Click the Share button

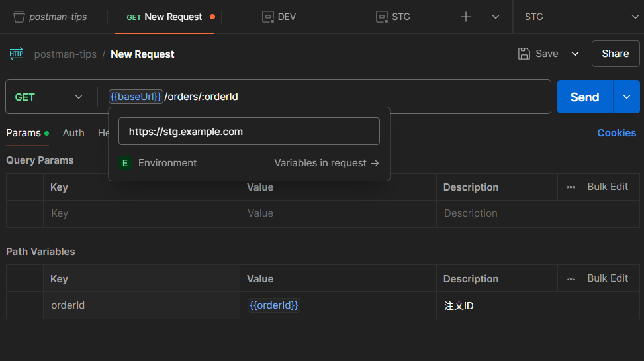[x=615, y=54]
